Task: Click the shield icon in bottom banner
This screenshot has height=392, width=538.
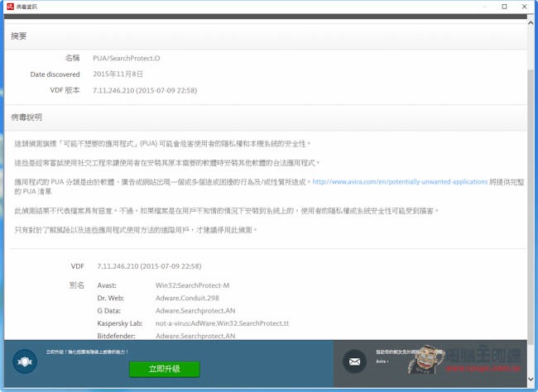Action: tap(25, 361)
